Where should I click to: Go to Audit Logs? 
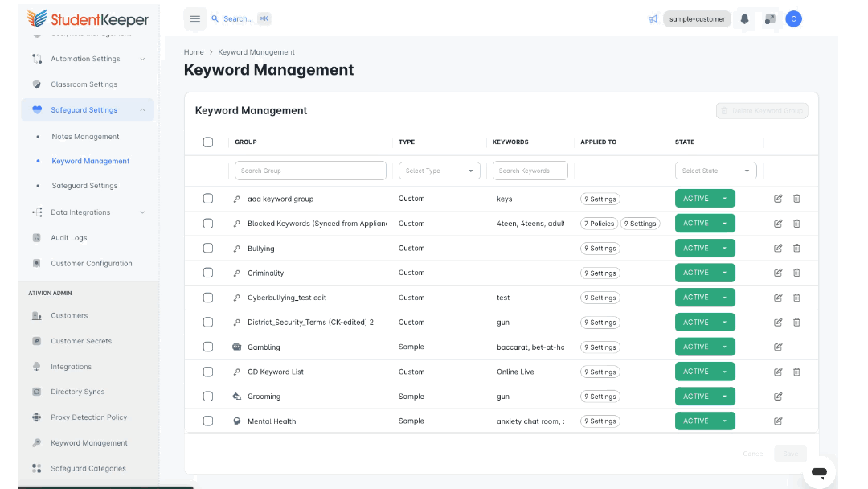68,237
